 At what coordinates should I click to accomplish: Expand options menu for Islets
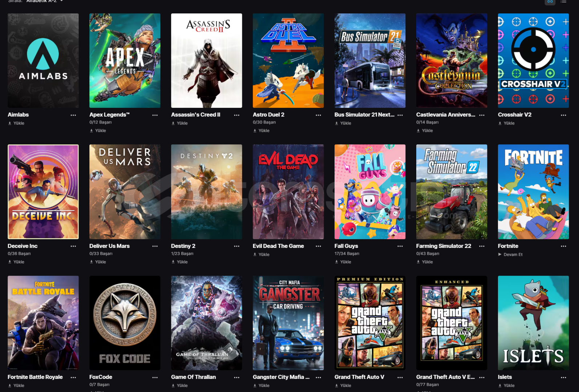563,377
